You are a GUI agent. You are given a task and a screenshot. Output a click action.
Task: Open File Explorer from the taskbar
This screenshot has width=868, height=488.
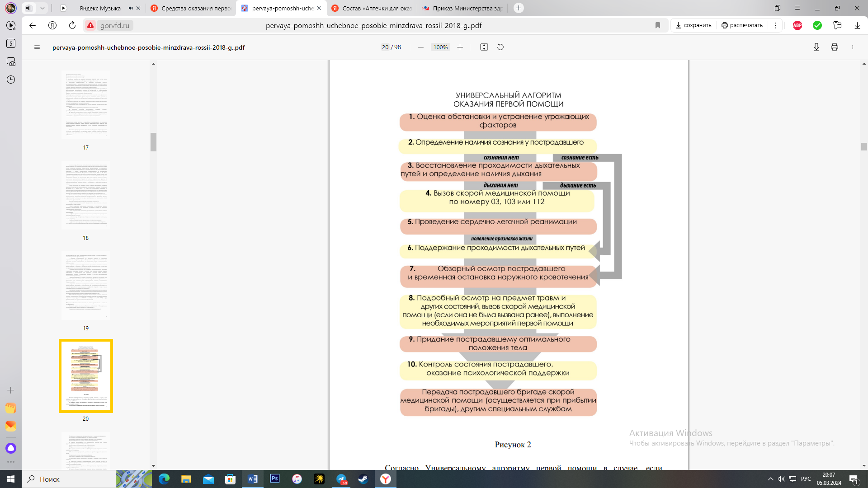point(186,479)
